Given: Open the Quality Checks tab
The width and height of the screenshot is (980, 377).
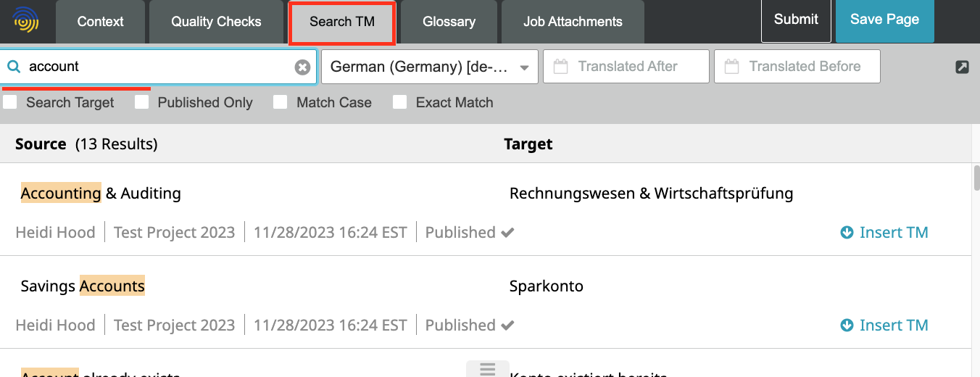Looking at the screenshot, I should tap(216, 22).
